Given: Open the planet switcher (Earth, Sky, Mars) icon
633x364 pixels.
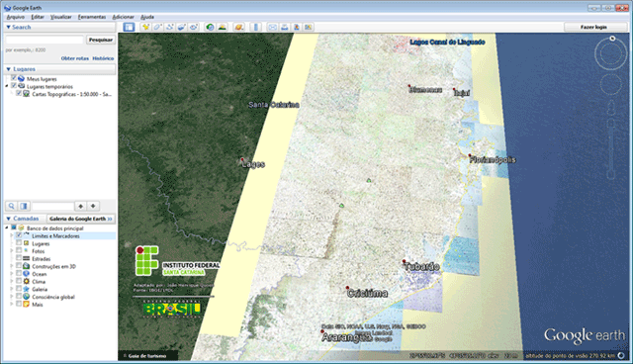Looking at the screenshot, I should pos(239,27).
